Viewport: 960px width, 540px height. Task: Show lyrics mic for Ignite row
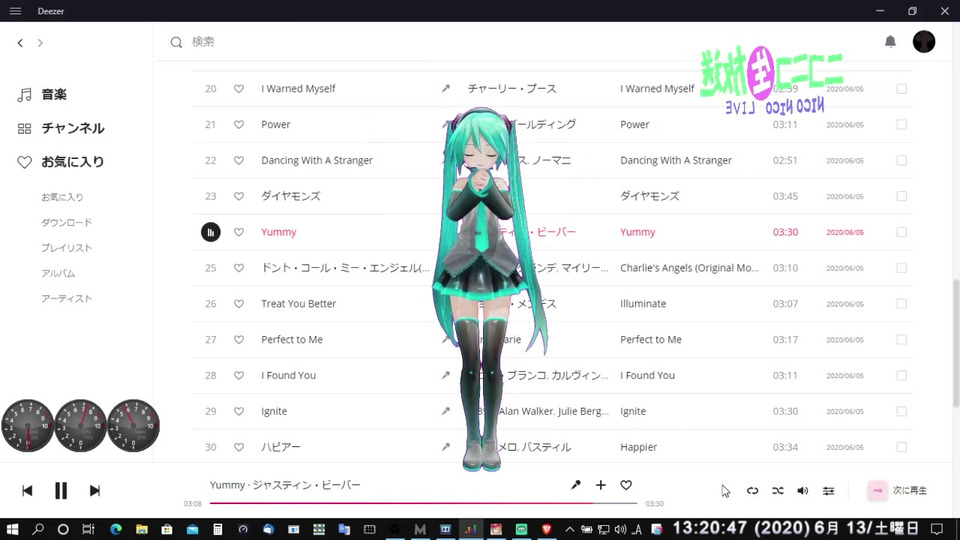click(x=446, y=411)
